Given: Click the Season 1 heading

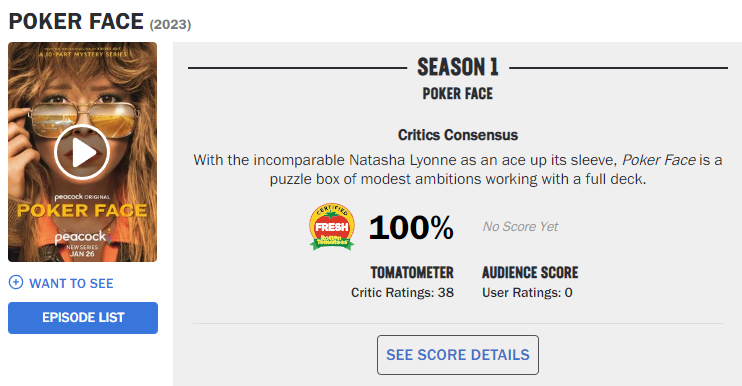Looking at the screenshot, I should pos(458,67).
